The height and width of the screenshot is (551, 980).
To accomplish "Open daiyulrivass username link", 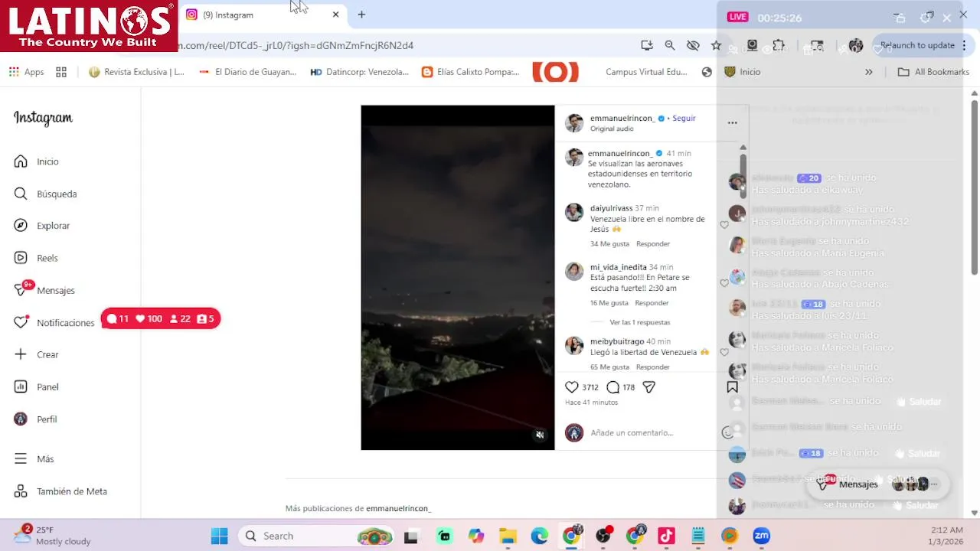I will point(611,208).
